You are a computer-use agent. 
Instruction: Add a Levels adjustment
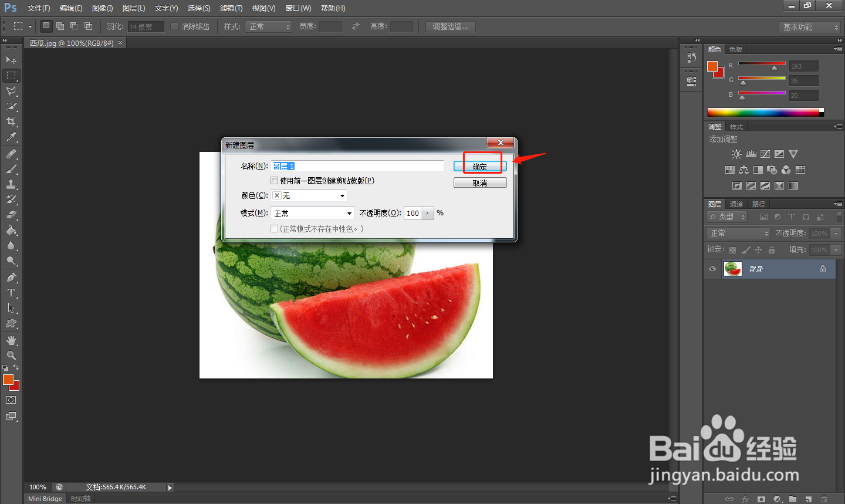click(751, 154)
